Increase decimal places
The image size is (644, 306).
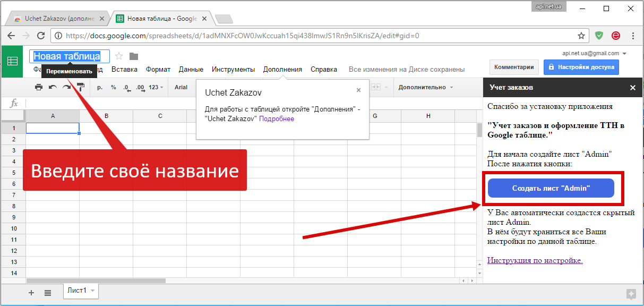tap(140, 88)
